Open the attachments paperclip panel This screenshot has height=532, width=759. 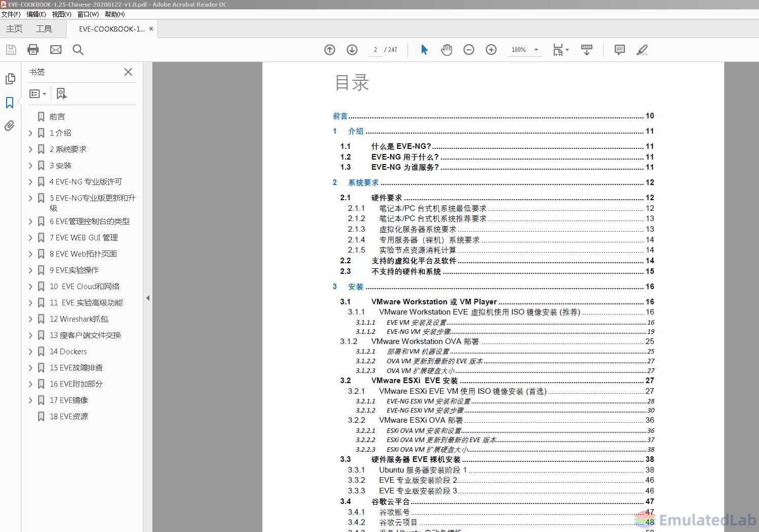[10, 126]
